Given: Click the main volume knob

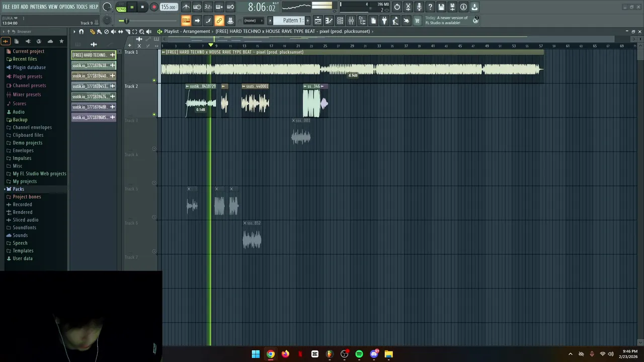Looking at the screenshot, I should pos(107,7).
